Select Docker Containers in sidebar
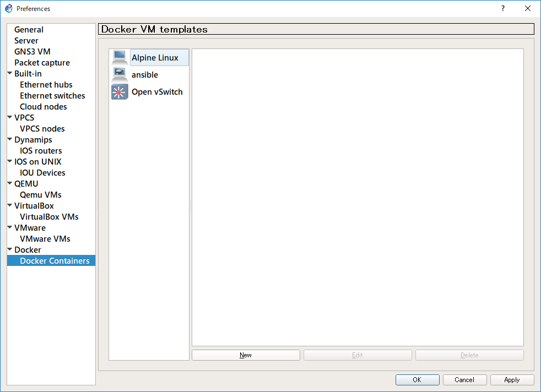 51,260
